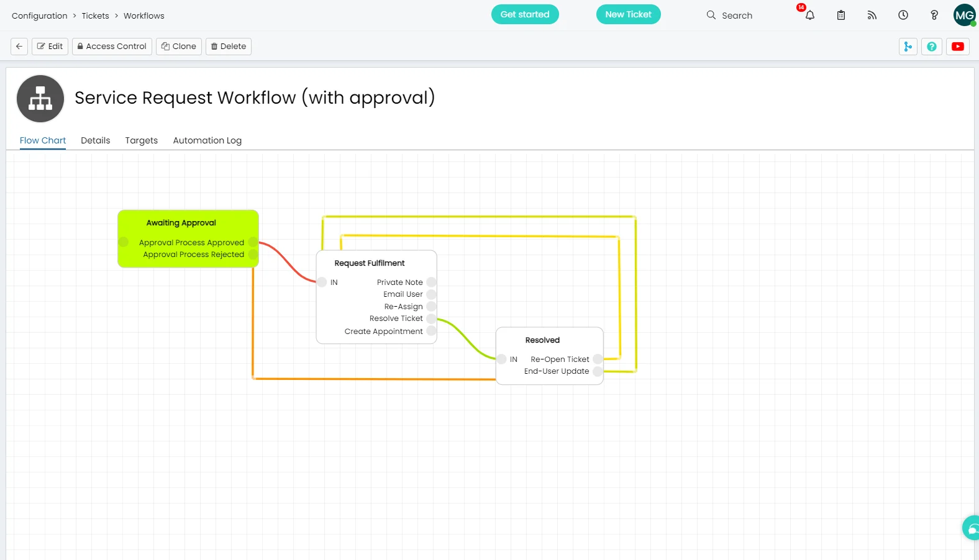
Task: Select the Request Fulfilment node title
Action: (x=370, y=263)
